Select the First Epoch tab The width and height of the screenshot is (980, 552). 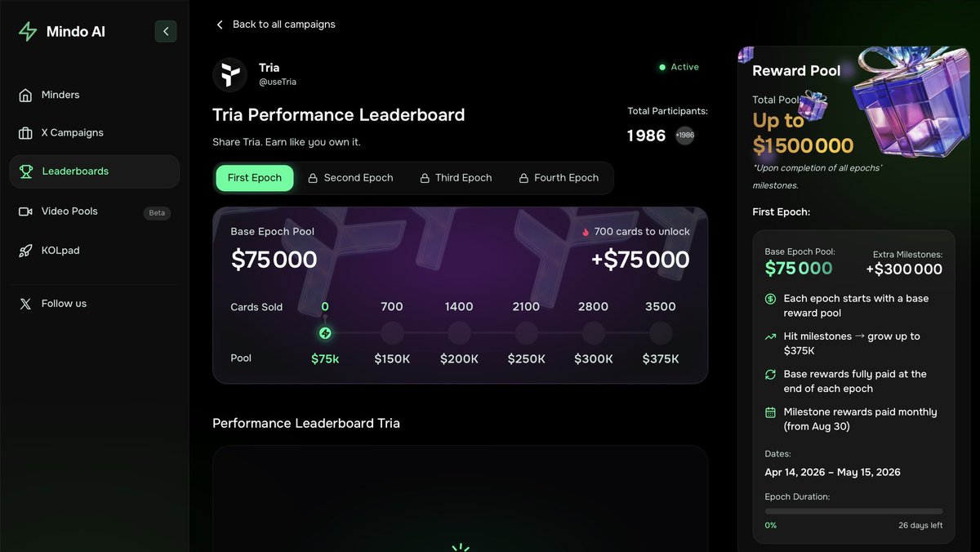coord(255,178)
